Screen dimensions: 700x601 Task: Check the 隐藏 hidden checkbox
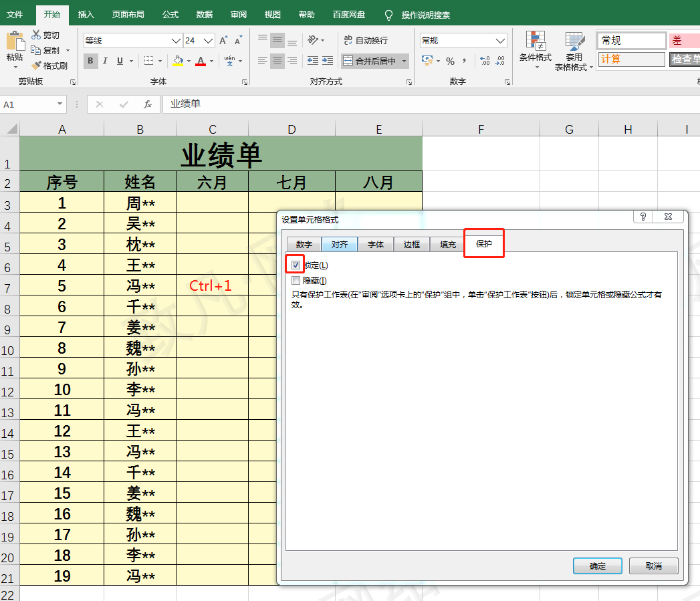pyautogui.click(x=296, y=280)
